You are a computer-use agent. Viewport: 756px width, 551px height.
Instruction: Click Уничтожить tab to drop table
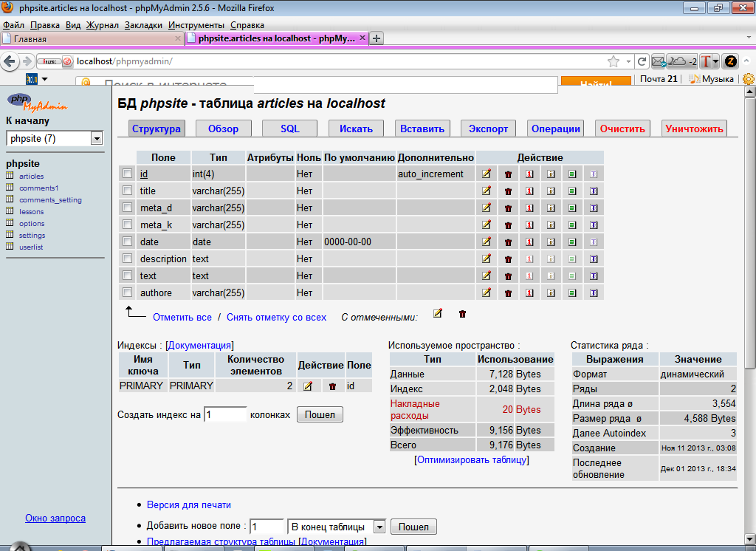point(694,129)
